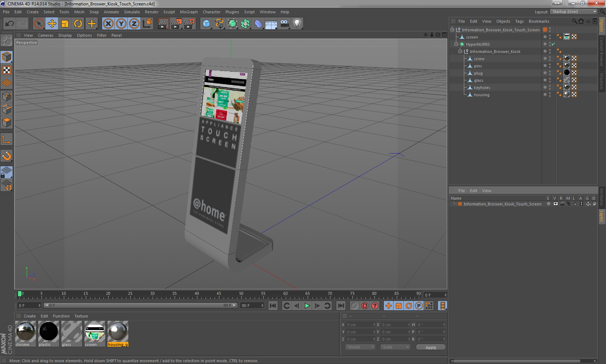Switch to Texture mode checkerboard icon
Viewport: 606px width, 364px height.
click(6, 70)
